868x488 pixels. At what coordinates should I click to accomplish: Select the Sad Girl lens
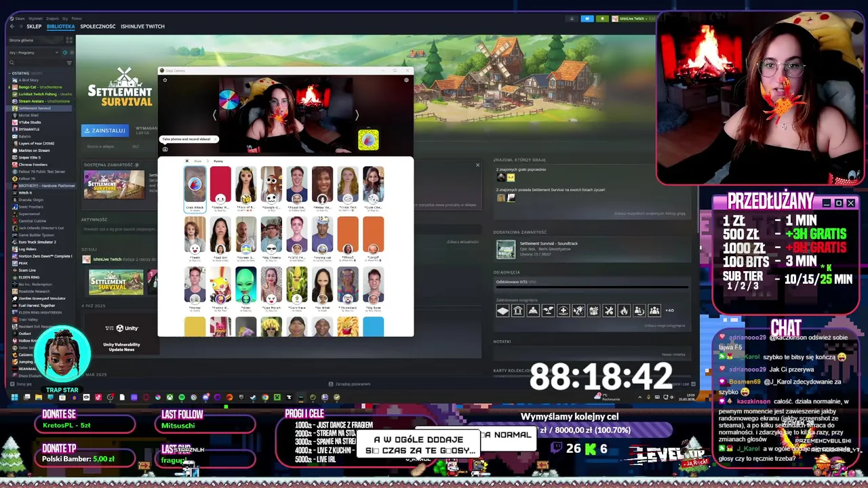(220, 239)
